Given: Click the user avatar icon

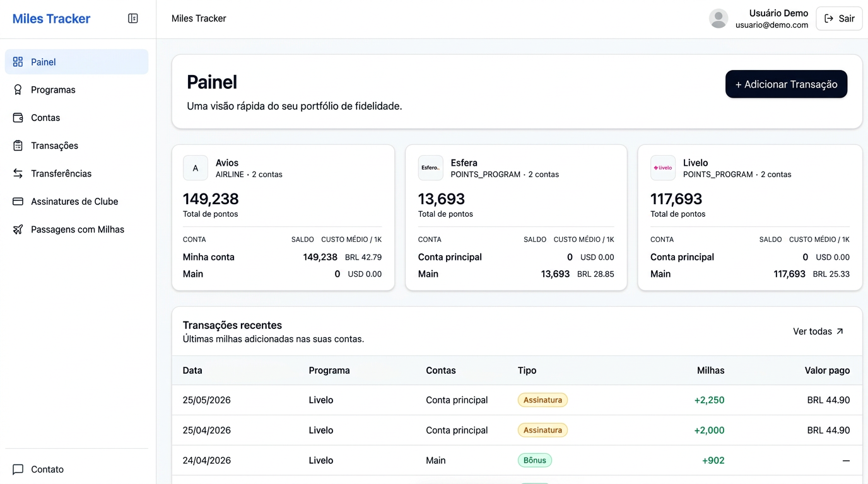Looking at the screenshot, I should pos(718,18).
